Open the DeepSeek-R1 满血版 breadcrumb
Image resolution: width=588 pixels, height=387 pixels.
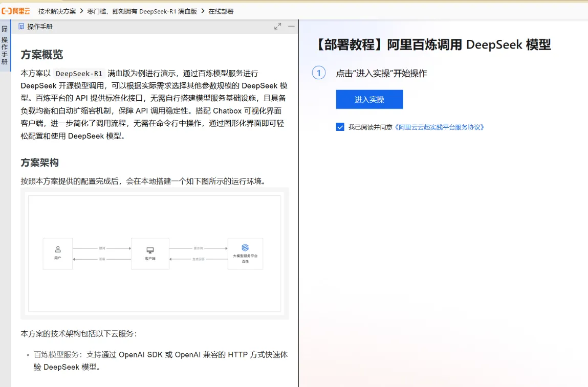(142, 11)
